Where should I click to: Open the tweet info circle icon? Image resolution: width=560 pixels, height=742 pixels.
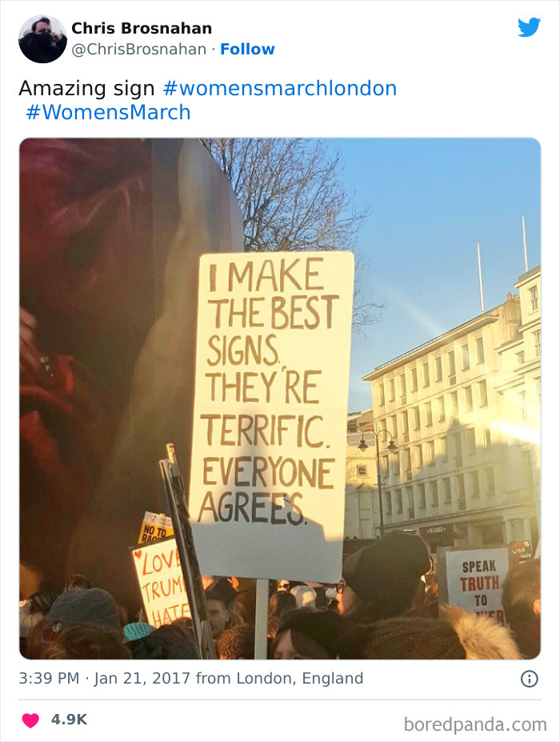pyautogui.click(x=529, y=679)
